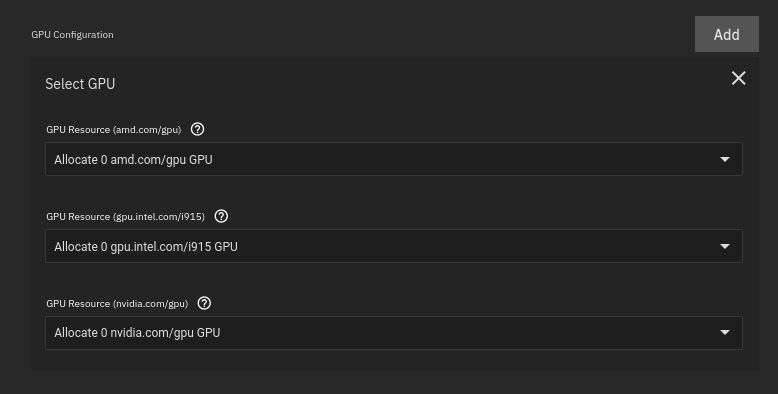Open help tooltip for amd.com/gpu resource
The width and height of the screenshot is (778, 394).
(x=197, y=130)
